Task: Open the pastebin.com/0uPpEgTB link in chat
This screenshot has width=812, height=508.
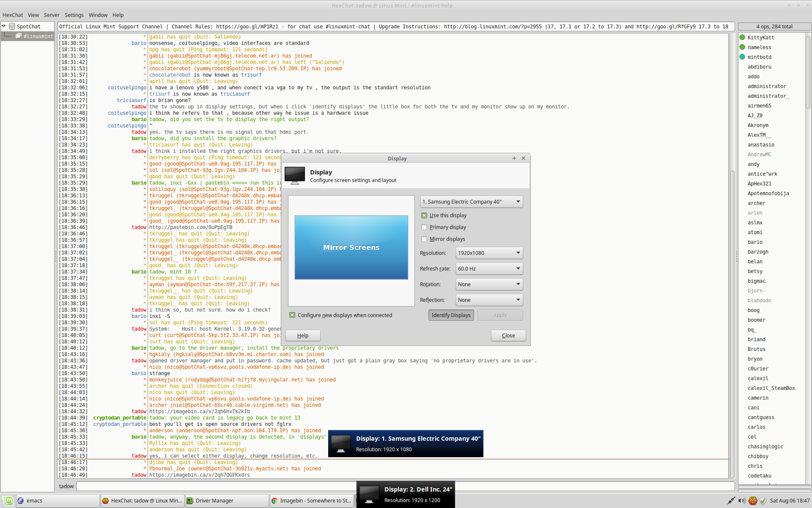Action: (191, 227)
